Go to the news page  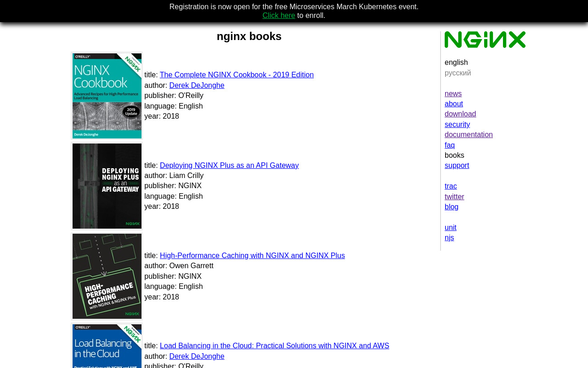pos(453,94)
